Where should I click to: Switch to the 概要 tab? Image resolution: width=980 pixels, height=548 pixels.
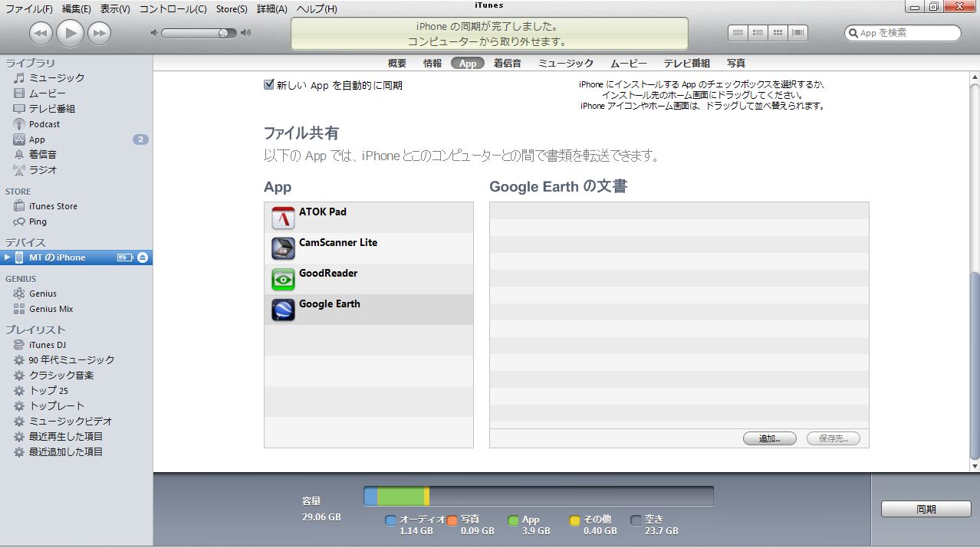(x=397, y=63)
